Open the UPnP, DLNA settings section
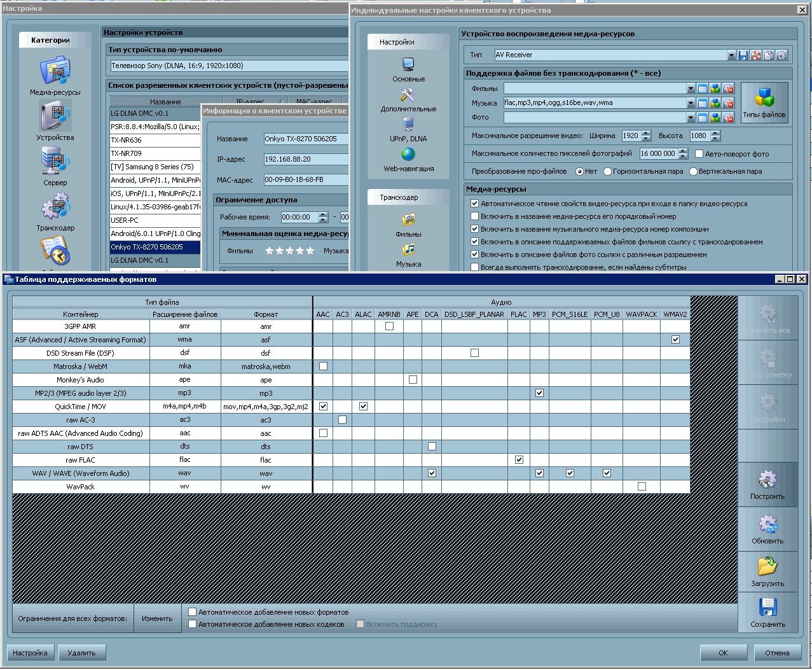Viewport: 812px width, 670px height. pyautogui.click(x=408, y=125)
